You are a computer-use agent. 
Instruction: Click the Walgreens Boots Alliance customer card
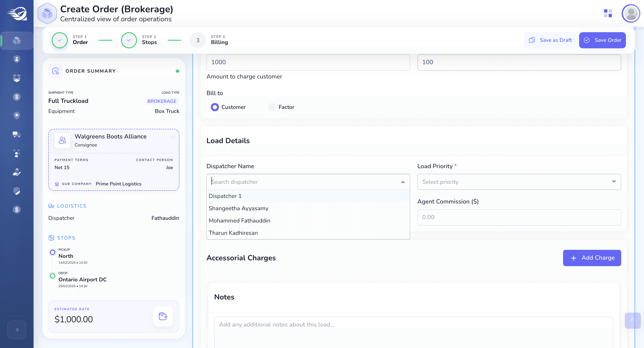114,160
